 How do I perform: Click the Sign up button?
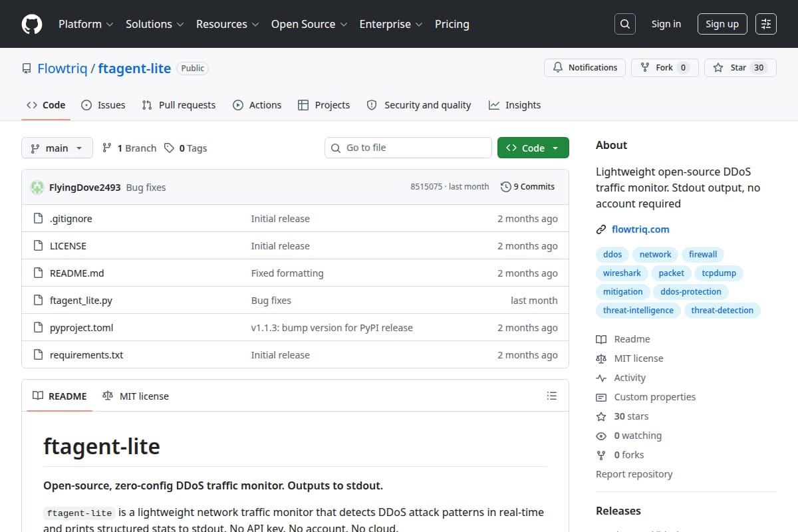pos(722,24)
